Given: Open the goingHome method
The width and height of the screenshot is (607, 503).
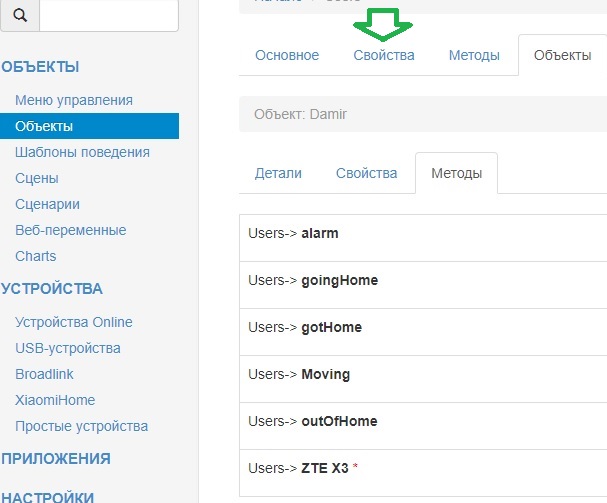Looking at the screenshot, I should (339, 281).
